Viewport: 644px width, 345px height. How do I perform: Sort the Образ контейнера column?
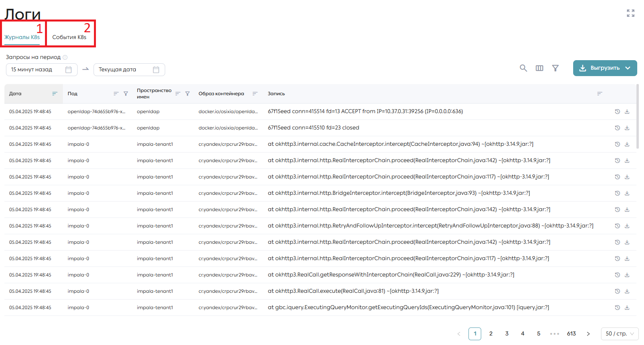[x=255, y=94]
